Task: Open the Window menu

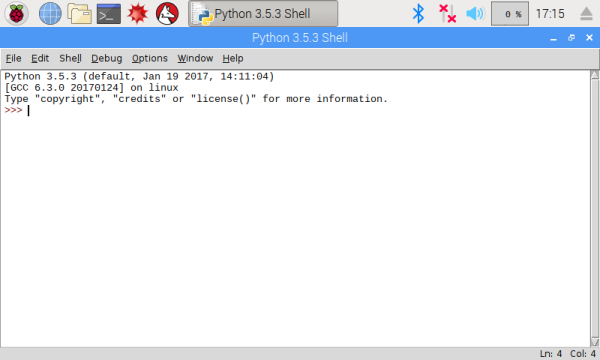Action: point(195,58)
